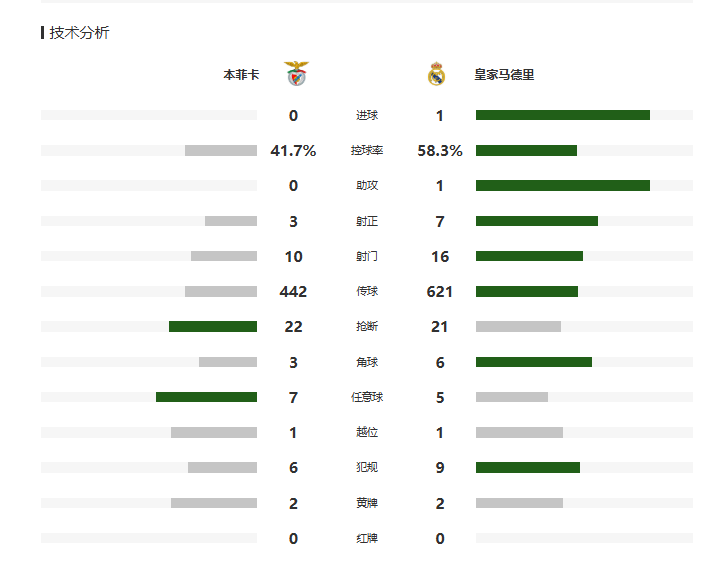Click Real Madrid's green 进球 goals bar
Screen dimensions: 719x571
click(562, 115)
